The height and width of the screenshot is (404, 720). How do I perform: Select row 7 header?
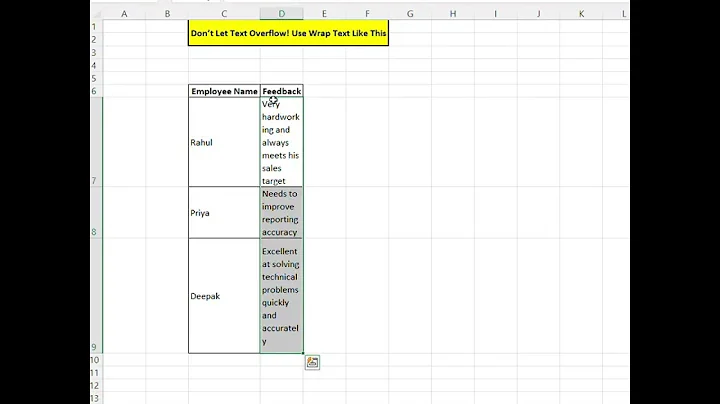pos(96,142)
